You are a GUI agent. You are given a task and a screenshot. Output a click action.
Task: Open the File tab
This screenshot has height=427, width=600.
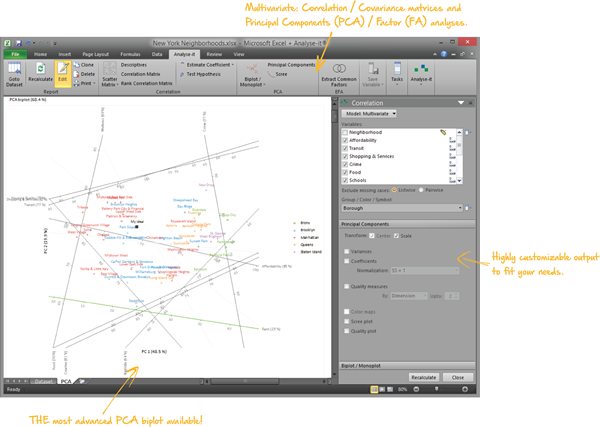coord(15,54)
